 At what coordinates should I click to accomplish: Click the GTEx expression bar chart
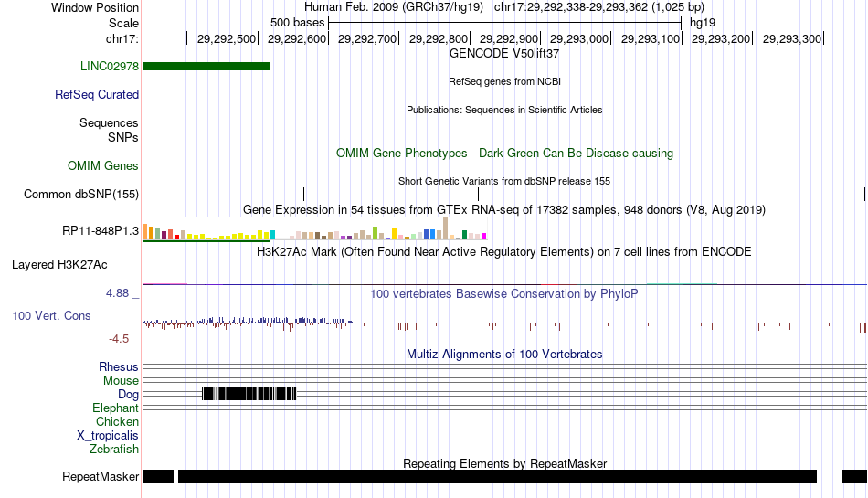(314, 229)
